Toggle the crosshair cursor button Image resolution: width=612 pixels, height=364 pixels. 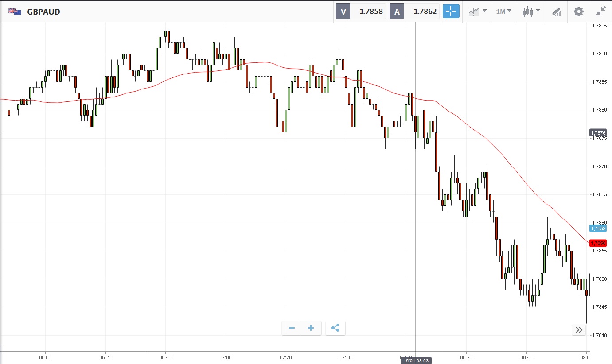(x=451, y=12)
